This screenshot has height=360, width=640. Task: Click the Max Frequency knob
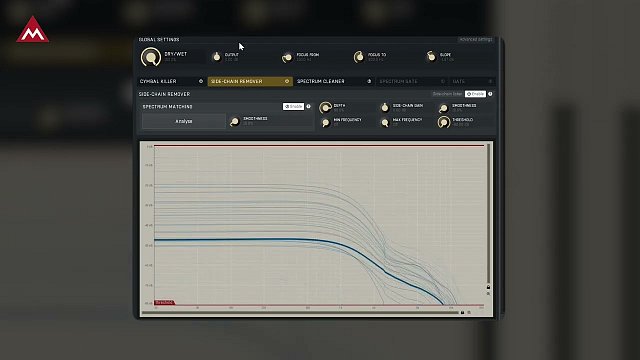tap(384, 122)
